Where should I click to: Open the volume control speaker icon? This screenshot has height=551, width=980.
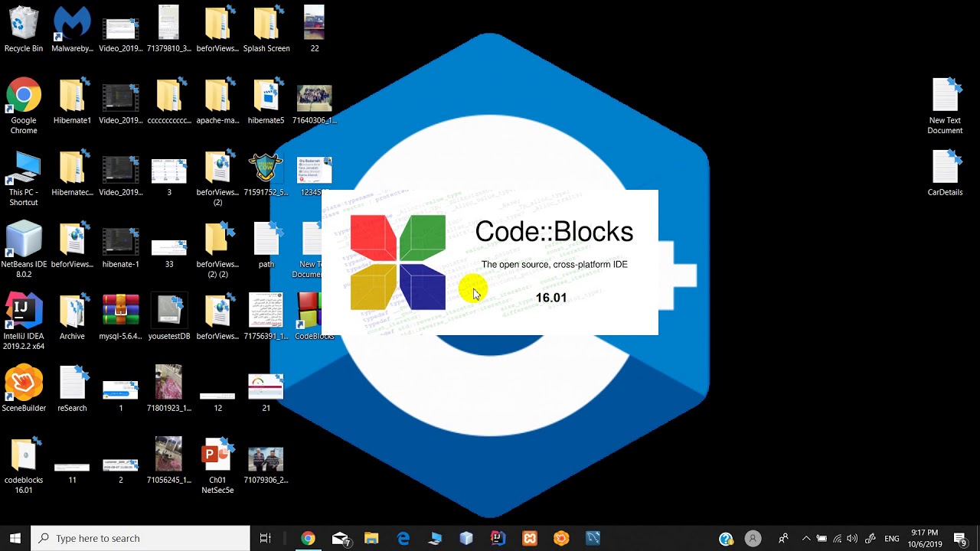pos(852,538)
